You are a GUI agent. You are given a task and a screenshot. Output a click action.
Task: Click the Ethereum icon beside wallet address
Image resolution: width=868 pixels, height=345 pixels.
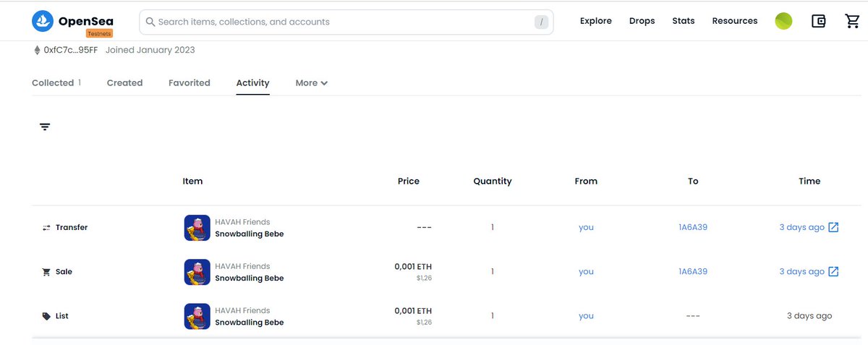[37, 50]
